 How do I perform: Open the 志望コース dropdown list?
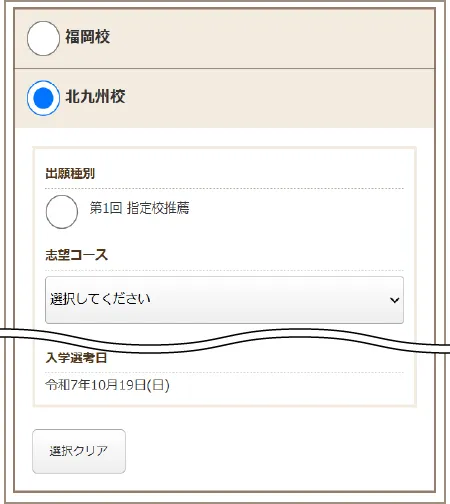(x=224, y=300)
